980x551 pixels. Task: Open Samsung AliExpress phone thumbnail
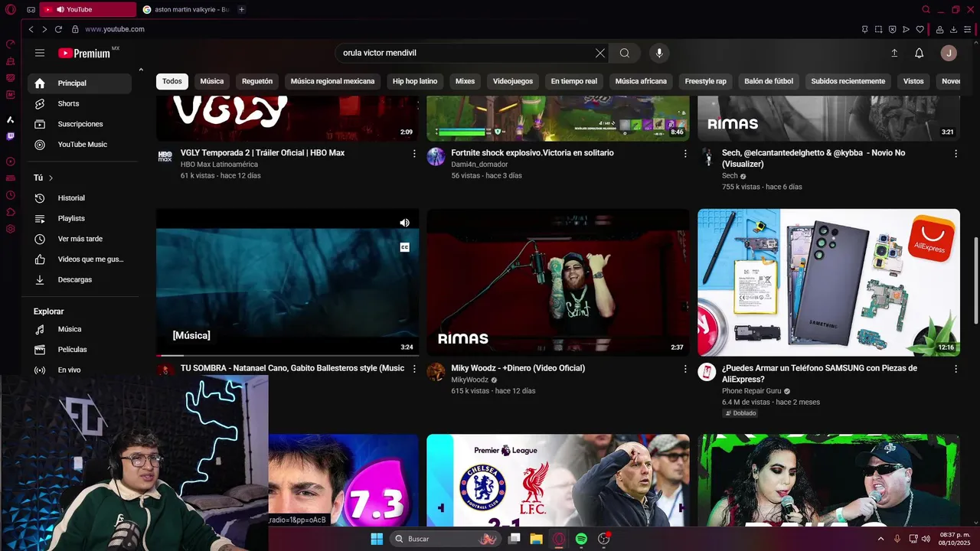pyautogui.click(x=828, y=282)
